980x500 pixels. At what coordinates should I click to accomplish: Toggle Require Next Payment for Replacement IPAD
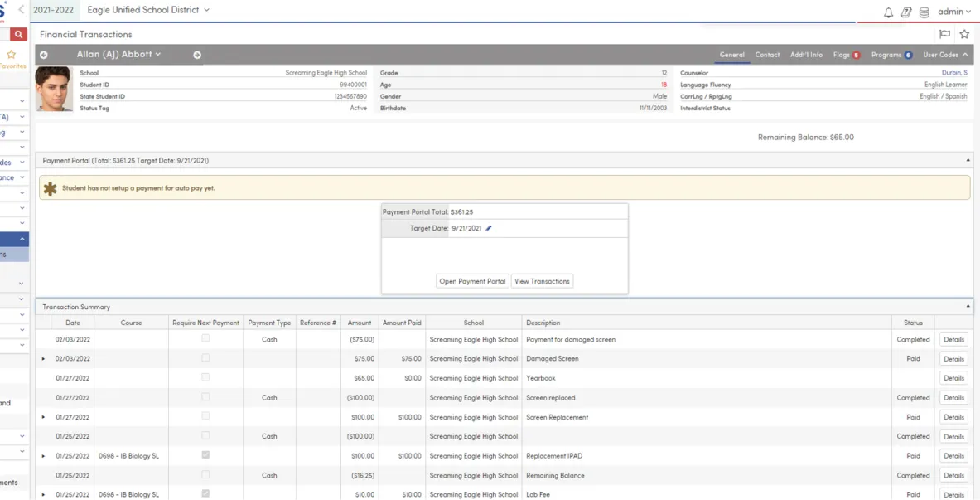click(205, 455)
